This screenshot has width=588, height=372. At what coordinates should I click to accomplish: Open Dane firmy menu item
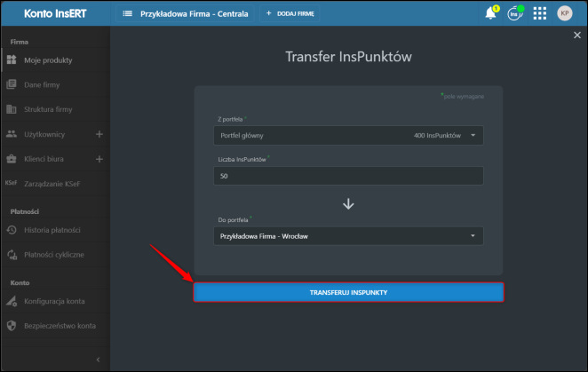(42, 84)
